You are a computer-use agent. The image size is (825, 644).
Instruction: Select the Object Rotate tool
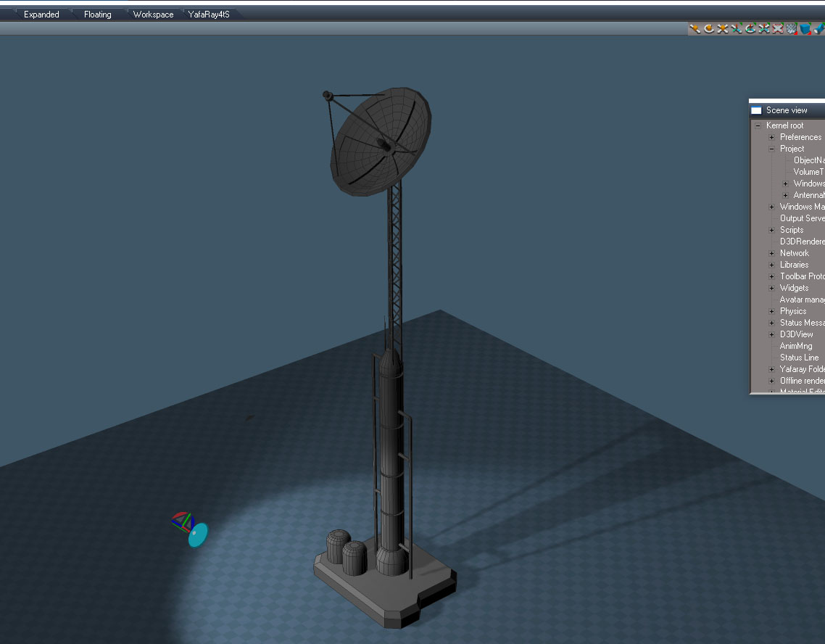coord(709,29)
